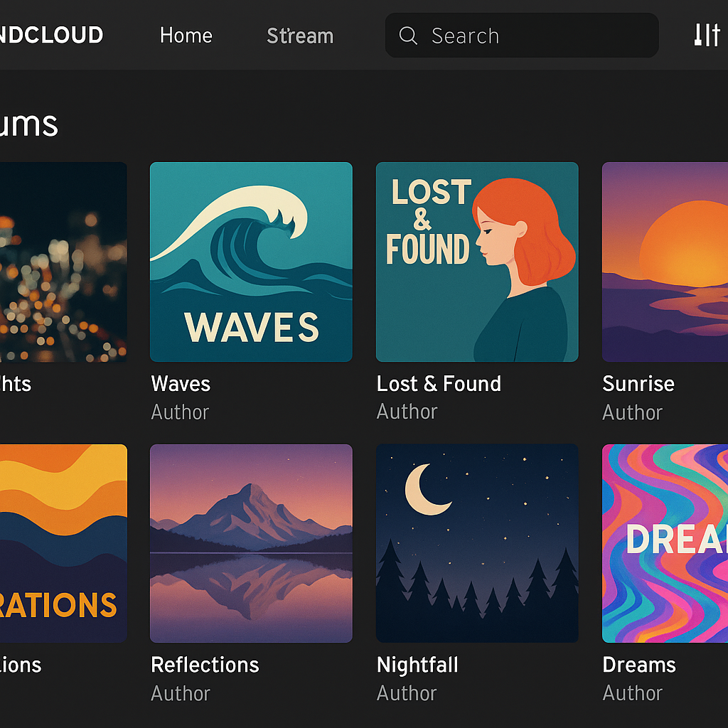Viewport: 728px width, 728px height.
Task: Open the Nightfall album cover
Action: point(476,543)
